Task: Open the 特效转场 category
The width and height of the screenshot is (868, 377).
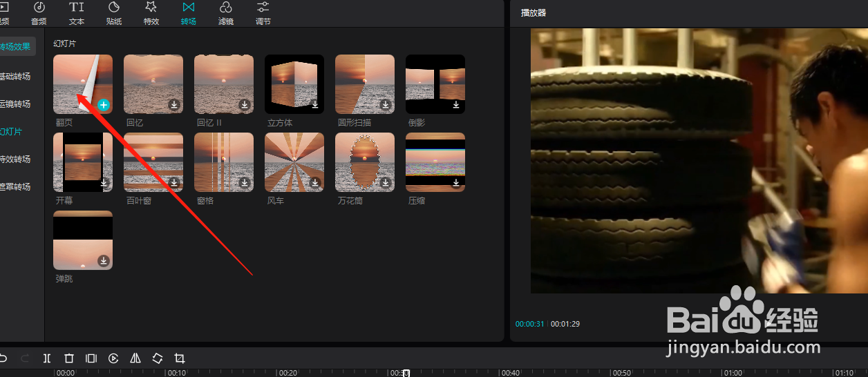Action: coord(15,159)
